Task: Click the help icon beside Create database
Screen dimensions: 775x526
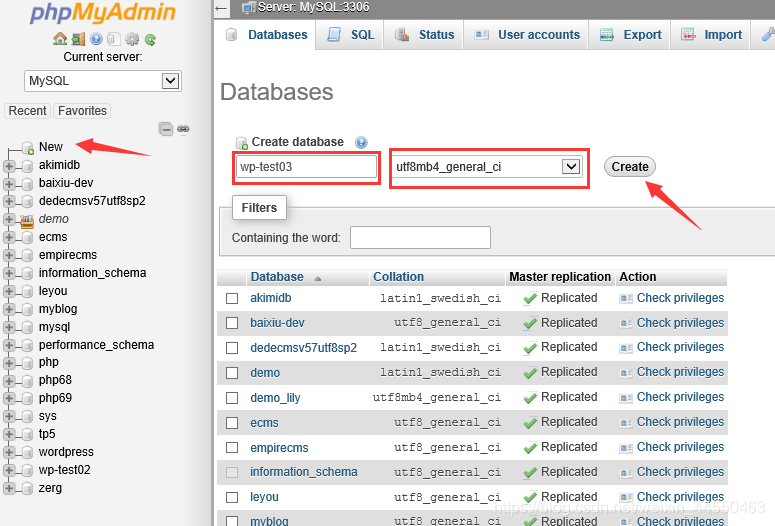Action: click(x=361, y=142)
